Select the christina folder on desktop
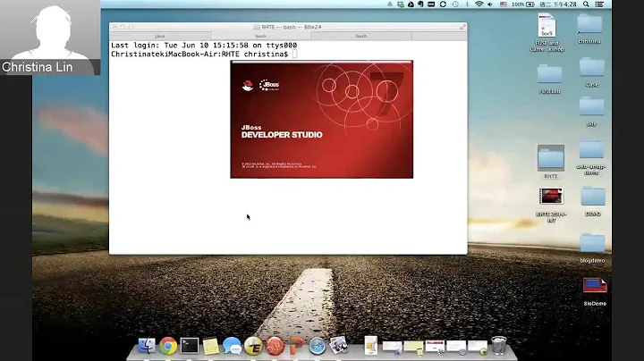Viewport: 644px width, 361px height. [589, 29]
